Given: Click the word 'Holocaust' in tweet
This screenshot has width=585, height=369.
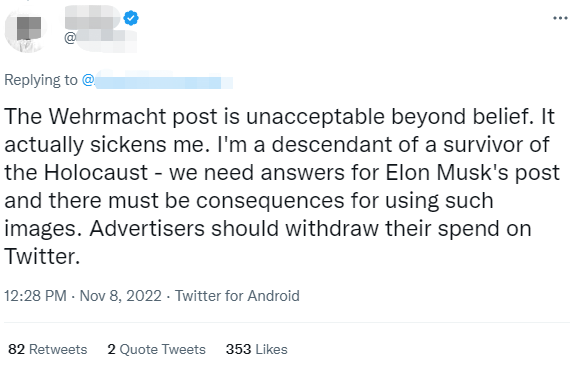Looking at the screenshot, I should point(96,172).
